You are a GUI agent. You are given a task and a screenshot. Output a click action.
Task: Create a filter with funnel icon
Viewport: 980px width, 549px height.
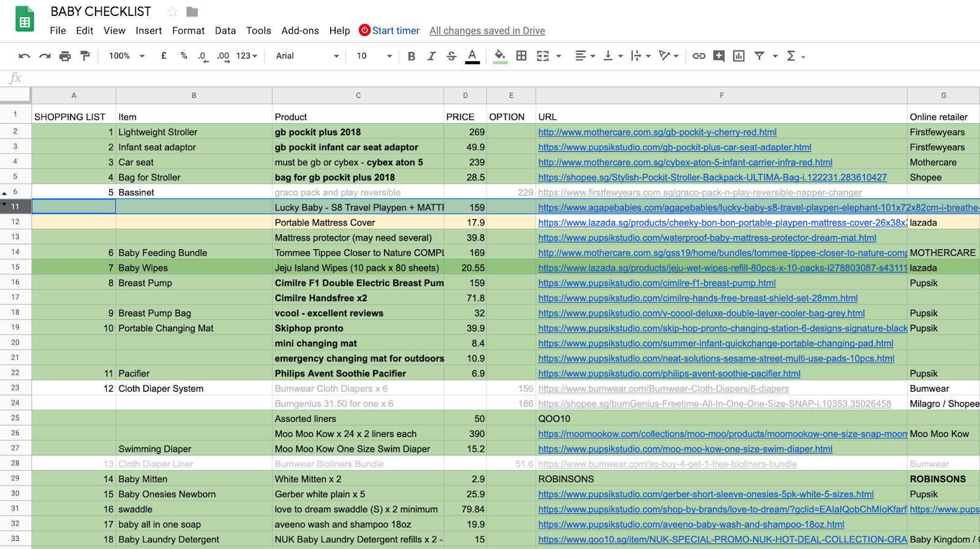(x=759, y=56)
